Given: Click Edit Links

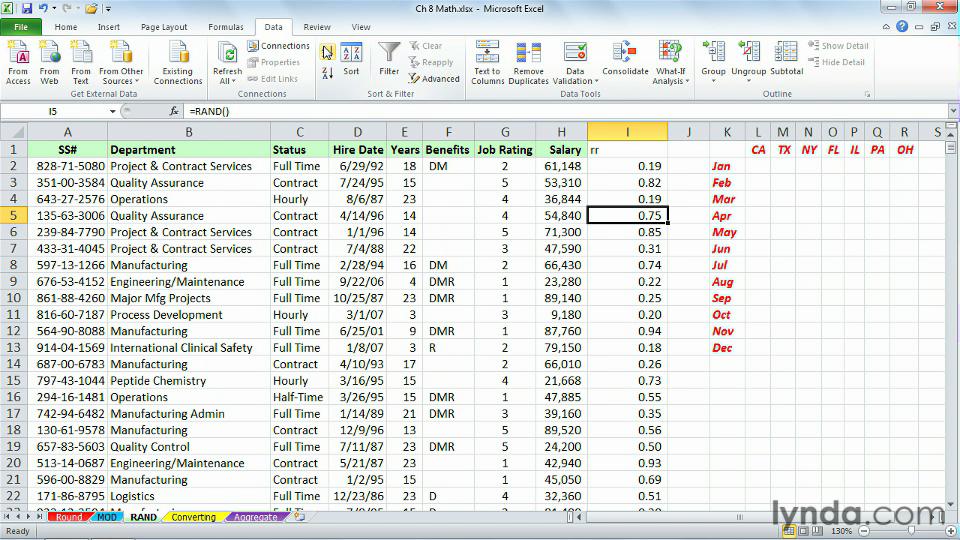Looking at the screenshot, I should [x=272, y=78].
